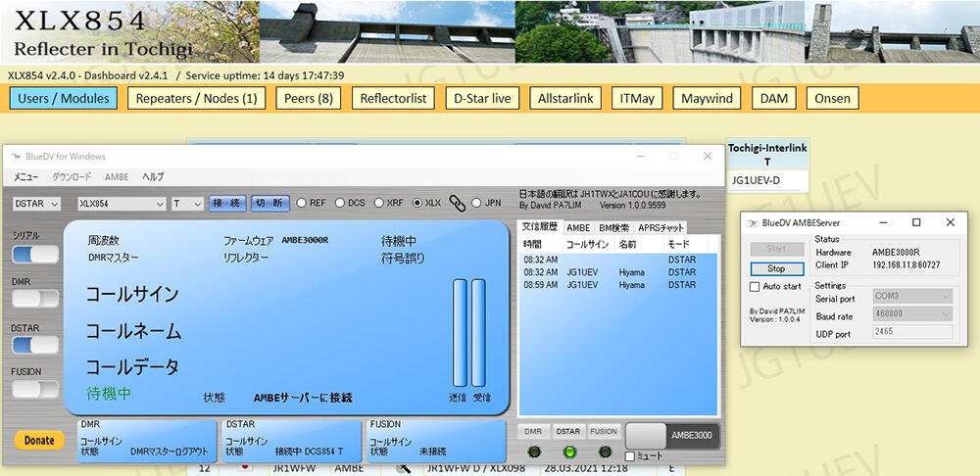Toggle the DSTAR switch off
The image size is (980, 476).
[35, 345]
